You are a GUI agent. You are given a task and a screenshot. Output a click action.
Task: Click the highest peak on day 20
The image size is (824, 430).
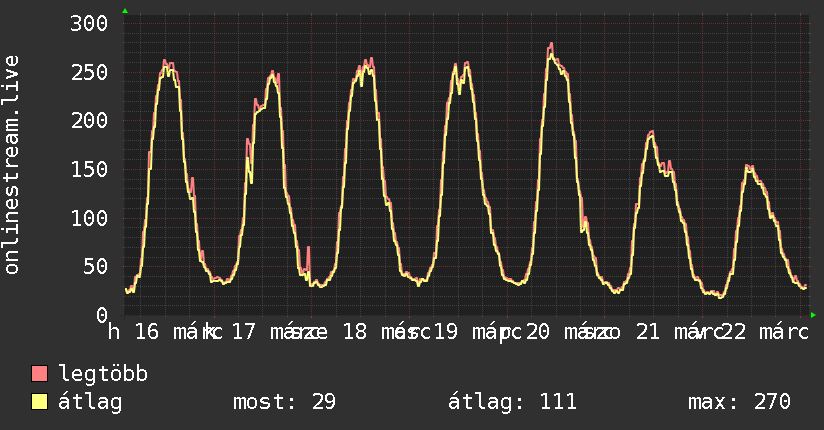pyautogui.click(x=551, y=45)
